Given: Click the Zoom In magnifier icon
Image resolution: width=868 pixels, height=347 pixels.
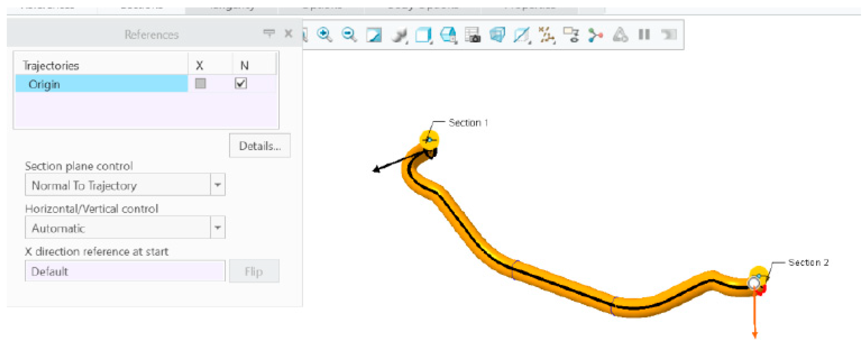Looking at the screenshot, I should (324, 34).
